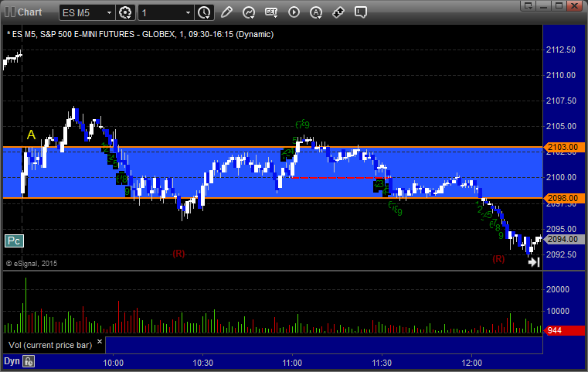Click the 2092.50 price scale label

[561, 254]
